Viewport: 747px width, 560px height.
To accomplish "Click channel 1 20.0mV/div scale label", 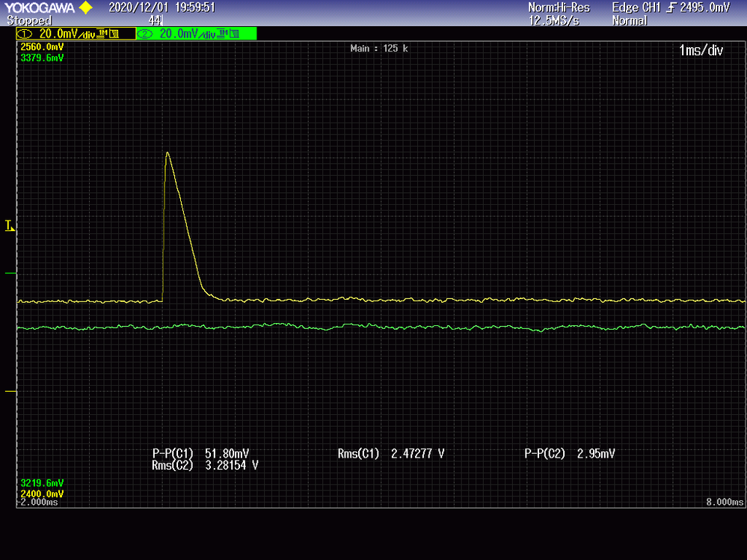I will coord(67,34).
